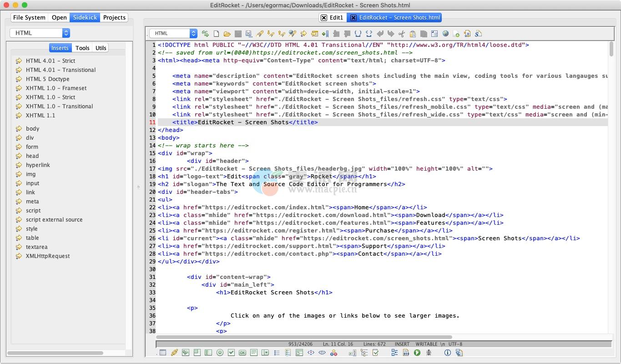Screen dimensions: 621x364
Task: Click the redo right arrow icon
Action: click(391, 34)
